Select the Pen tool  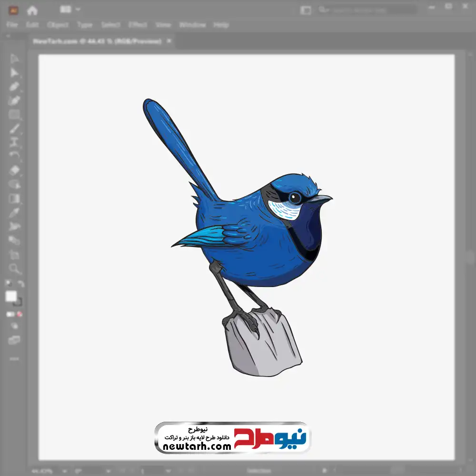tap(14, 87)
